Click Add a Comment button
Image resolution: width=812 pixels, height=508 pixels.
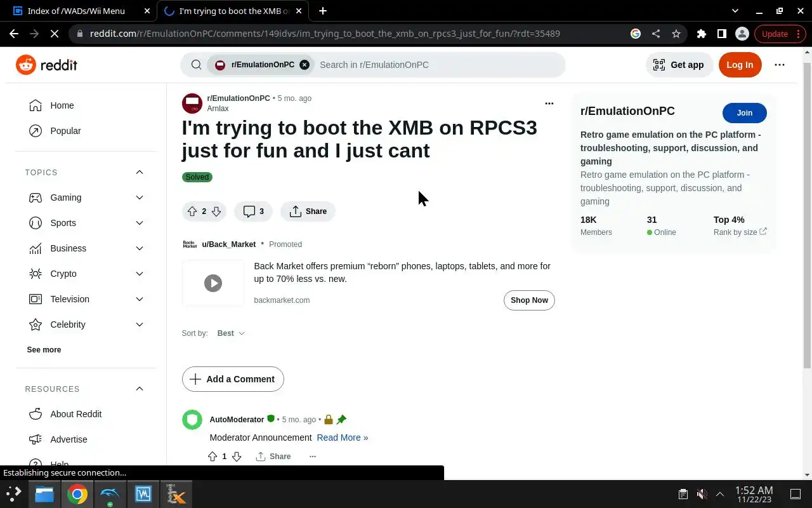pyautogui.click(x=233, y=379)
